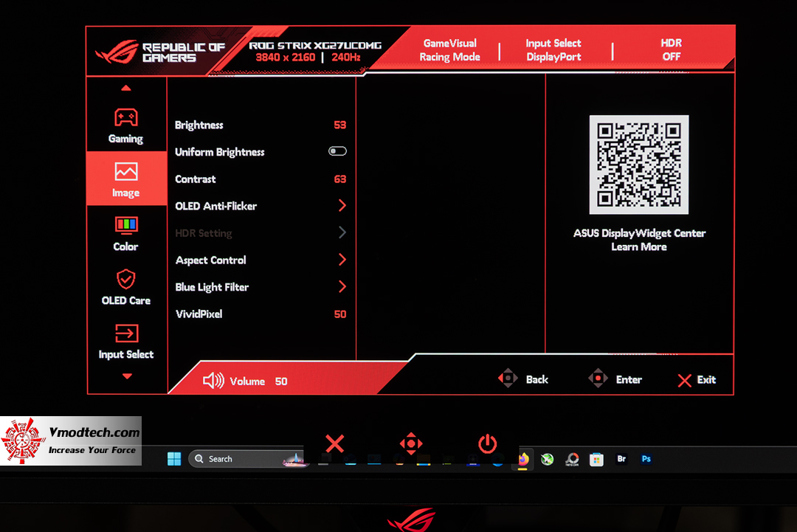Viewport: 797px width, 532px height.
Task: Open the Color settings monitor icon
Action: pos(125,225)
